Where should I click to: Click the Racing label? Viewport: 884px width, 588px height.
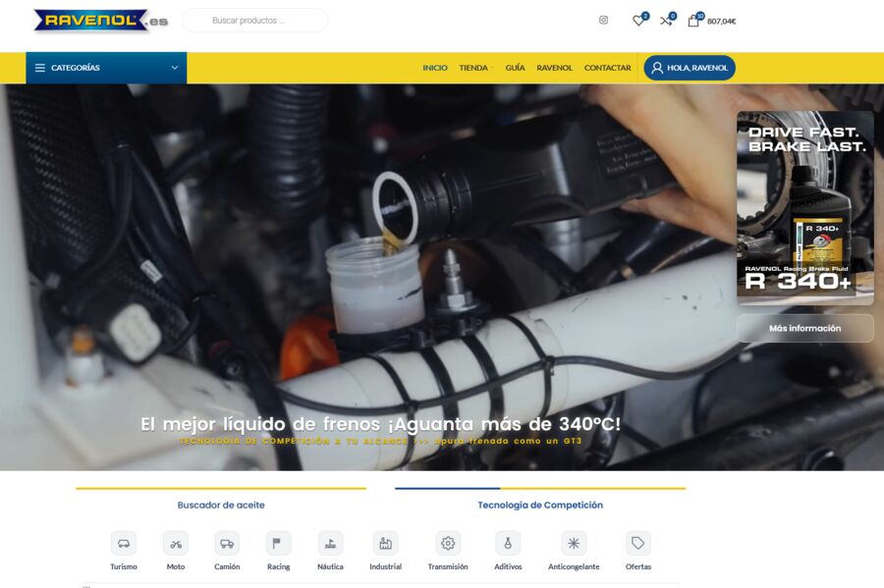click(279, 566)
